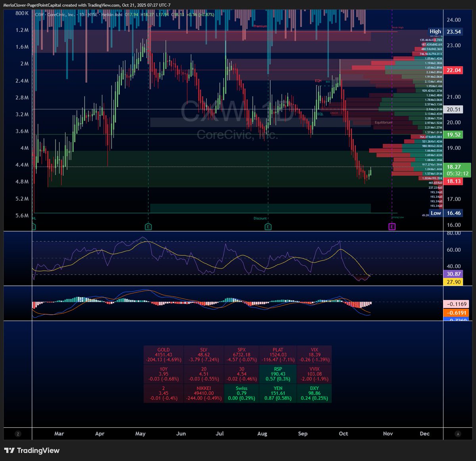
Task: Click the High 23.54 price label
Action: 446,32
